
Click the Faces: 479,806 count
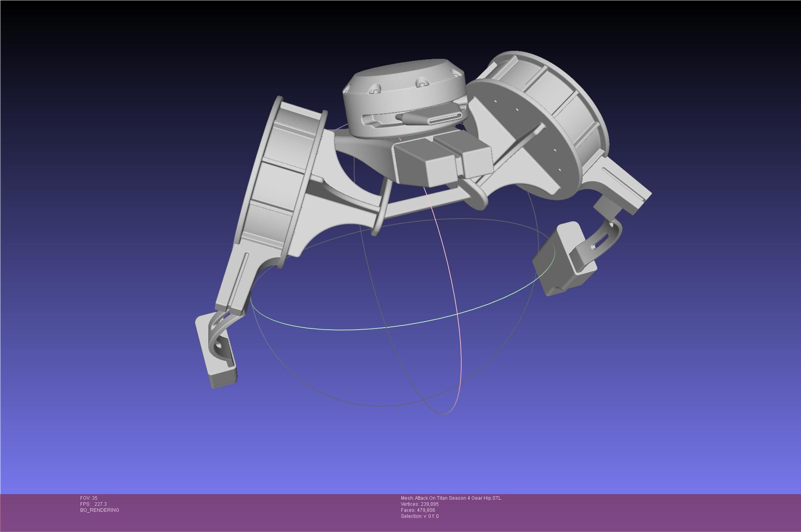(x=418, y=510)
